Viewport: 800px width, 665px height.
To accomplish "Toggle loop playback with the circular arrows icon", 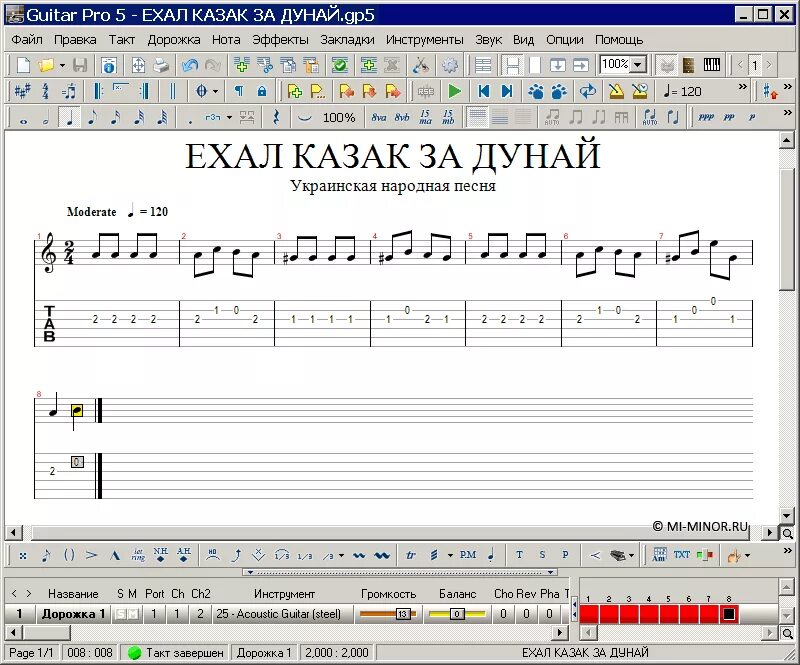I will [588, 91].
